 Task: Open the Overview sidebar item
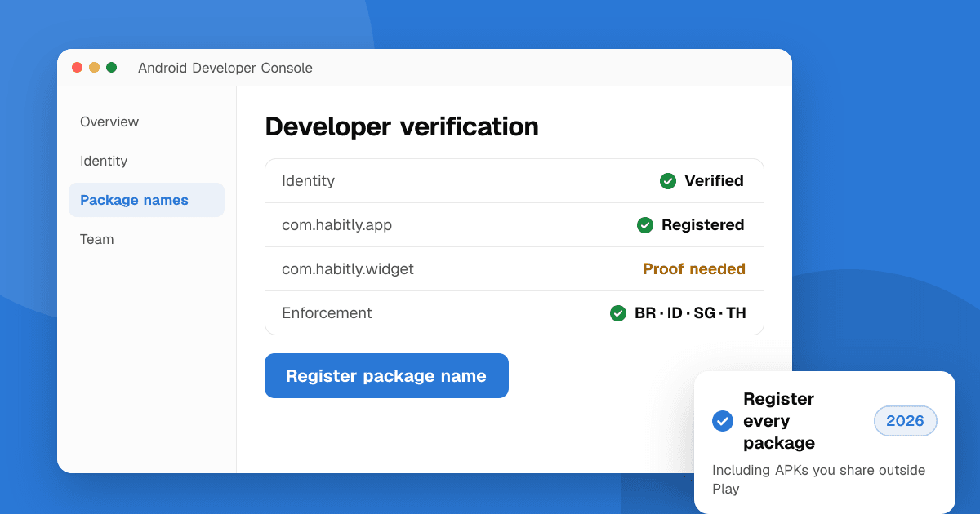(146, 122)
